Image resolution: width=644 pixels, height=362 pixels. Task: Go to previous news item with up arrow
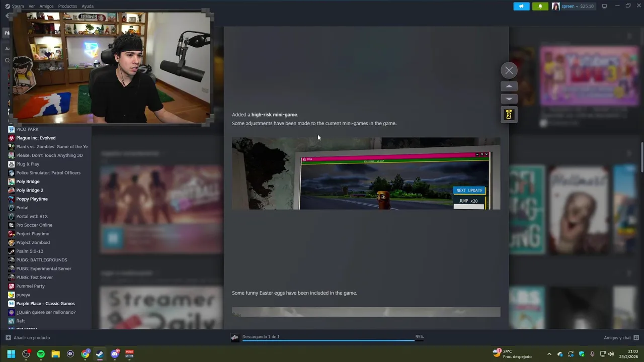509,86
